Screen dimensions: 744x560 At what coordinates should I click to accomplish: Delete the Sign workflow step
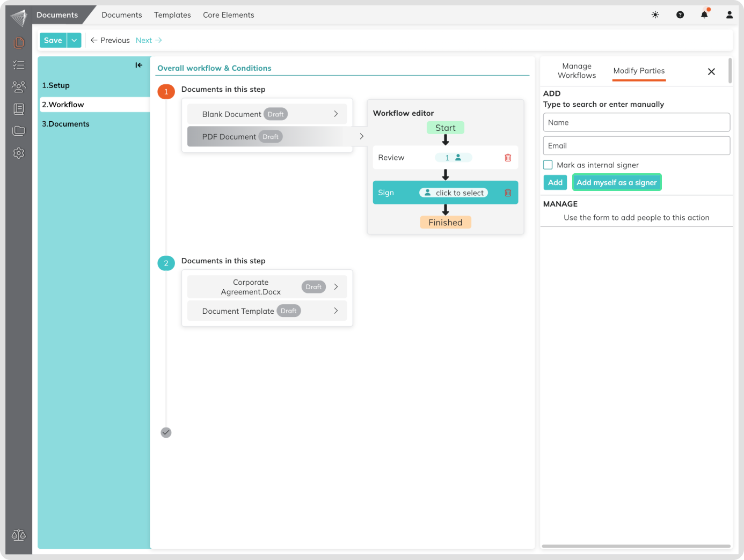pos(508,193)
